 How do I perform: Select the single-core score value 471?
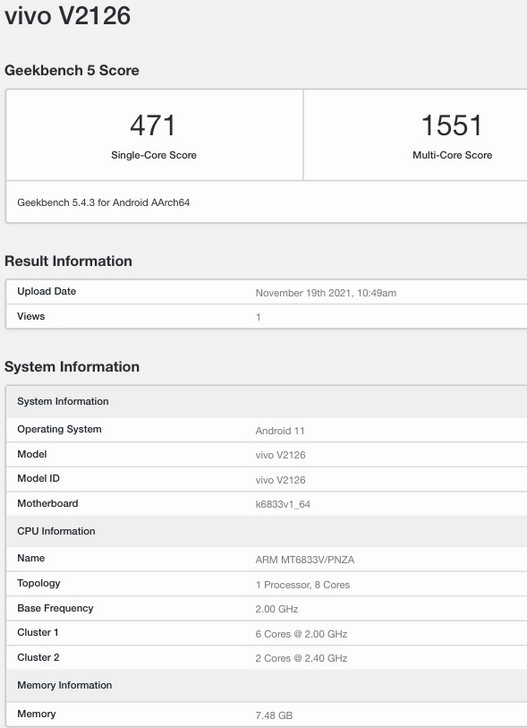point(153,125)
